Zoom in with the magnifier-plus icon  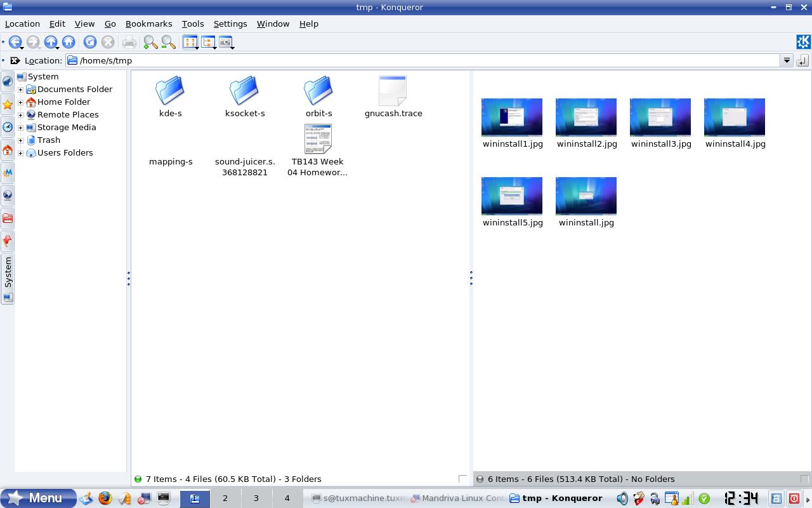pyautogui.click(x=150, y=42)
